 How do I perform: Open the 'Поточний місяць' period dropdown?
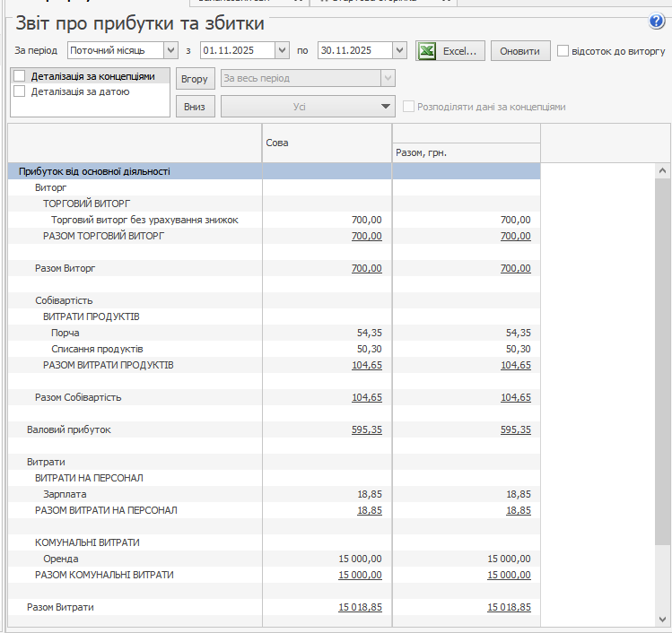(x=170, y=51)
